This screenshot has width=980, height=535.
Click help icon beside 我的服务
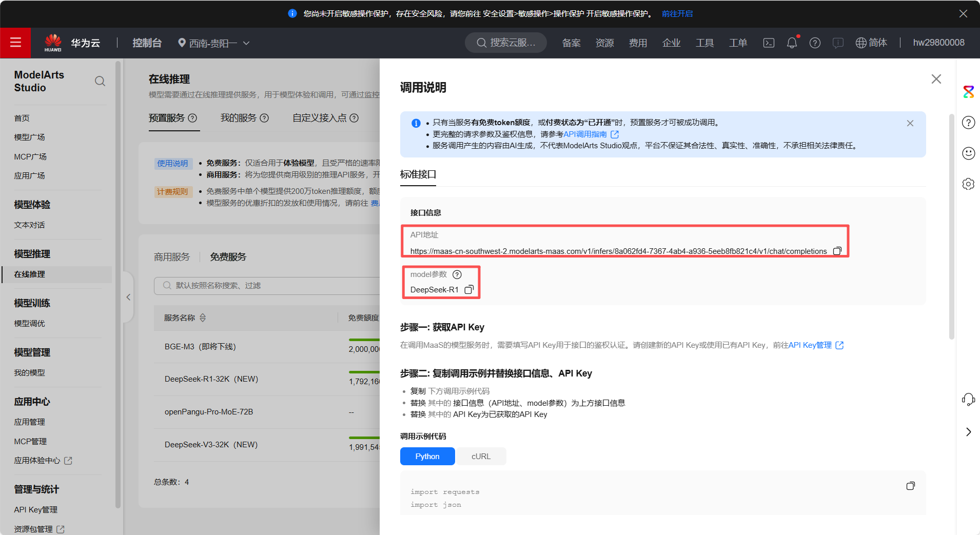click(x=264, y=118)
